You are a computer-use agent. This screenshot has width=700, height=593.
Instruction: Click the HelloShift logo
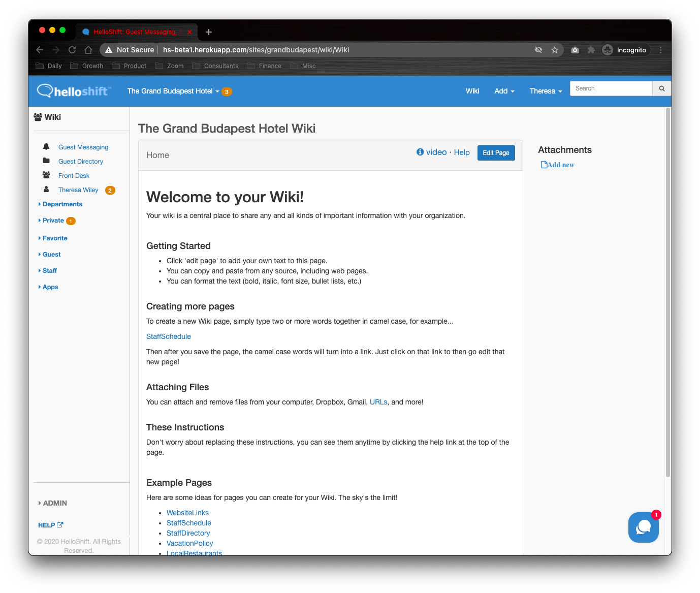pos(74,91)
